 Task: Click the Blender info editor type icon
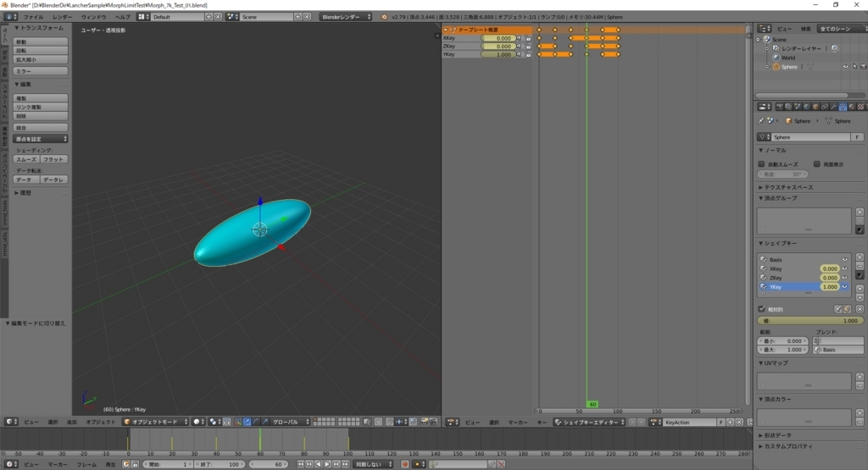(9, 17)
